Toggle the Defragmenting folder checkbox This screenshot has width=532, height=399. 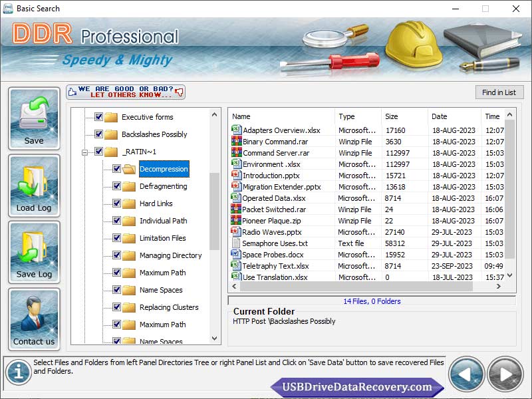(117, 186)
